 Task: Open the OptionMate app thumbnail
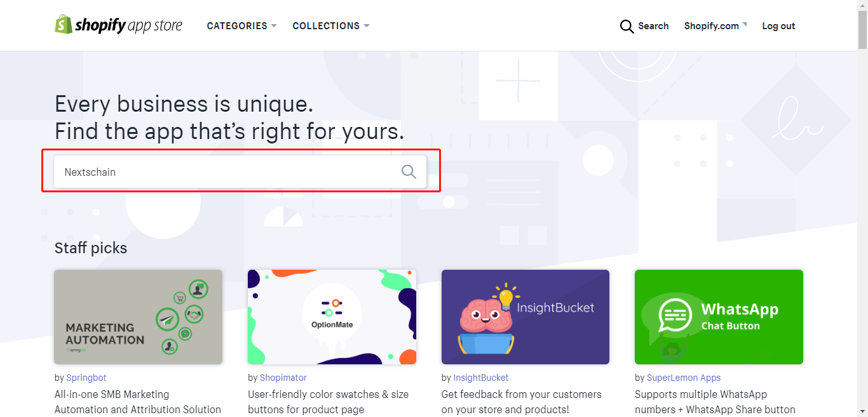[332, 317]
